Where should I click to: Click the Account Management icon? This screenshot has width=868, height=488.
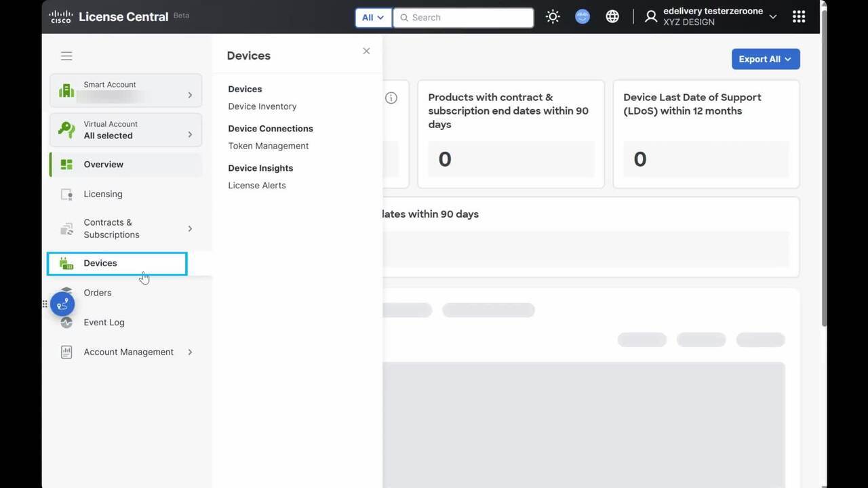(66, 352)
